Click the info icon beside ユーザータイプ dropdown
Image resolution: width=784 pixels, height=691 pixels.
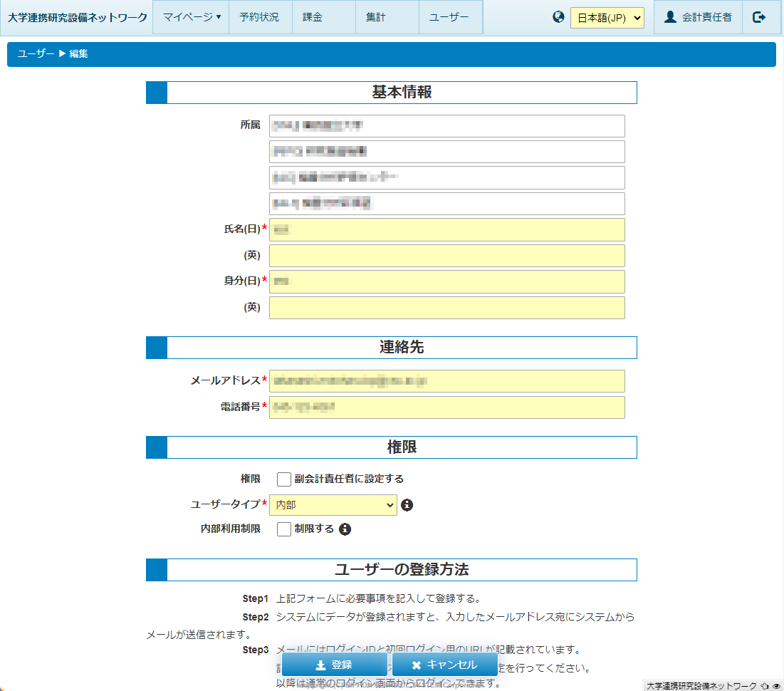tap(407, 505)
